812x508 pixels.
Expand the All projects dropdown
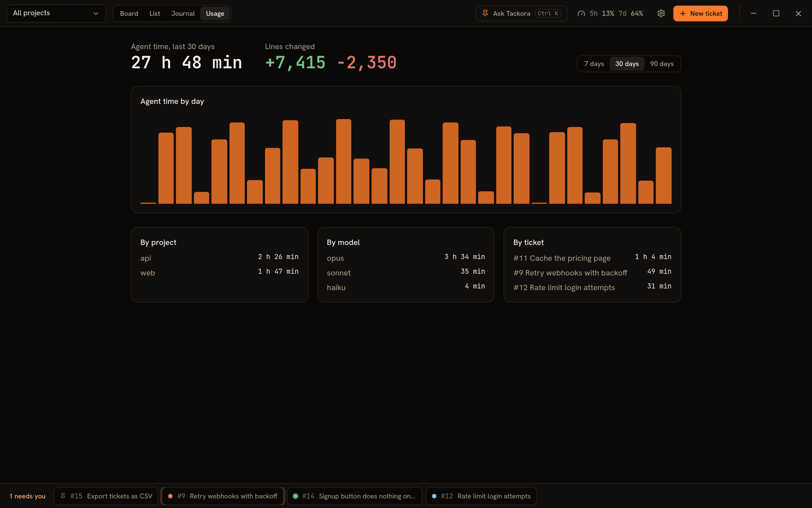tap(56, 14)
